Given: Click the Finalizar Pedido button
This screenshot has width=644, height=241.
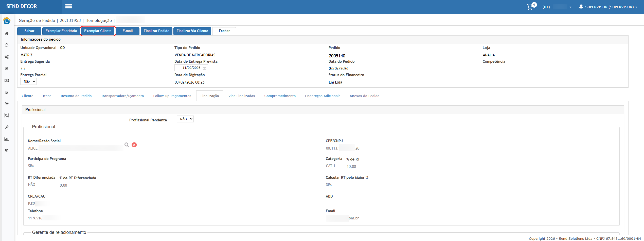Looking at the screenshot, I should (x=156, y=31).
